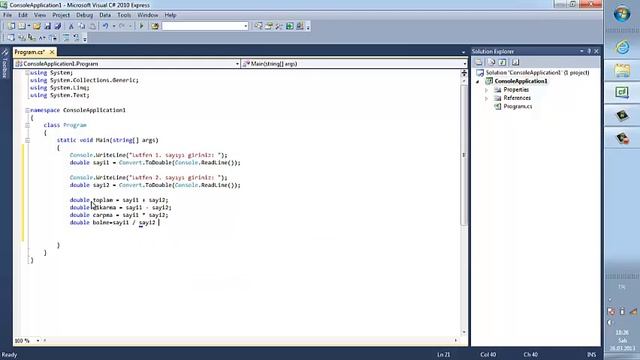Click the Open File folder icon
Screen dimensions: 640x360
click(37, 26)
